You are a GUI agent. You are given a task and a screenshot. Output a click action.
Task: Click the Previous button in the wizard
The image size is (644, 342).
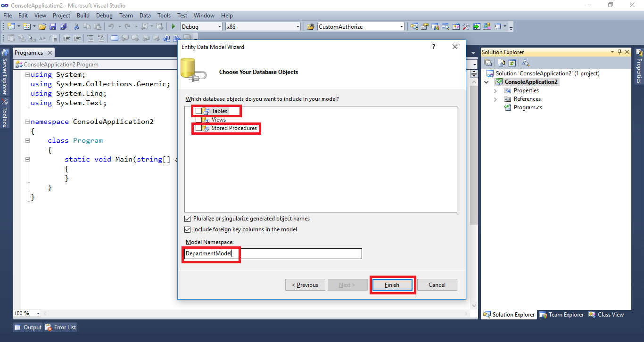[305, 285]
